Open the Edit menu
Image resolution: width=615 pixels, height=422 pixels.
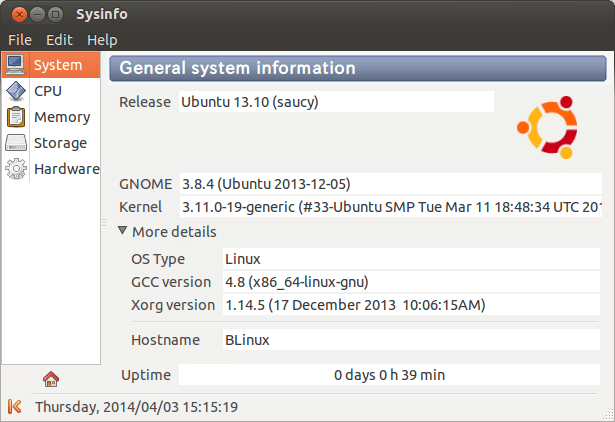[x=59, y=40]
